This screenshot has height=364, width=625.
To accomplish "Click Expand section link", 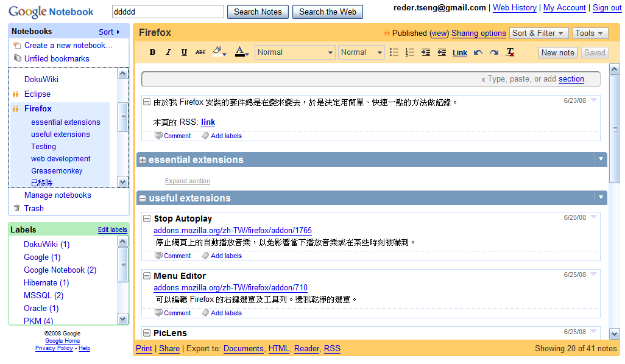I will point(188,181).
